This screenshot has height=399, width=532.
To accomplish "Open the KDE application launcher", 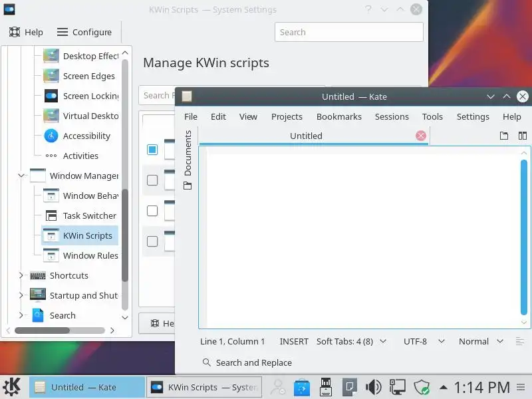I will tap(12, 387).
